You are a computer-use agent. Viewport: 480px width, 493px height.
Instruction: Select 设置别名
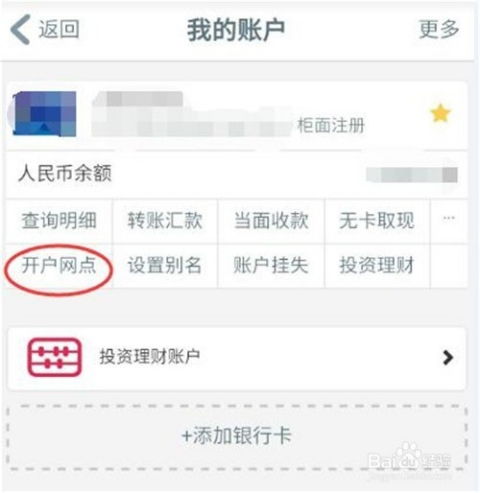pos(165,266)
